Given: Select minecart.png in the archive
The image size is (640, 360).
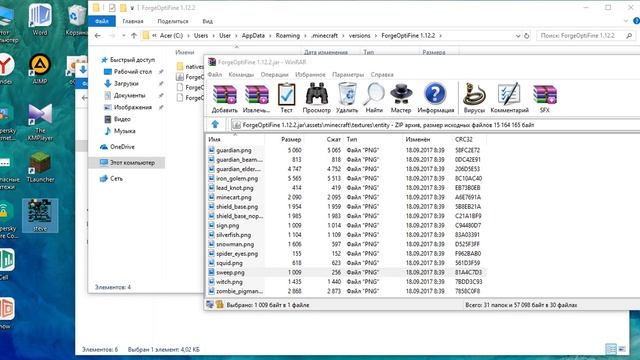Looking at the screenshot, I should pos(234,197).
